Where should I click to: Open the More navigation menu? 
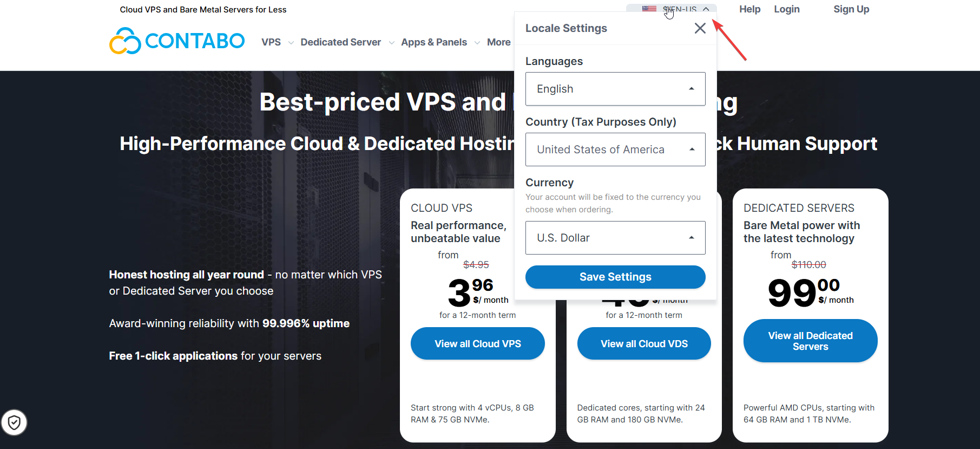point(498,42)
